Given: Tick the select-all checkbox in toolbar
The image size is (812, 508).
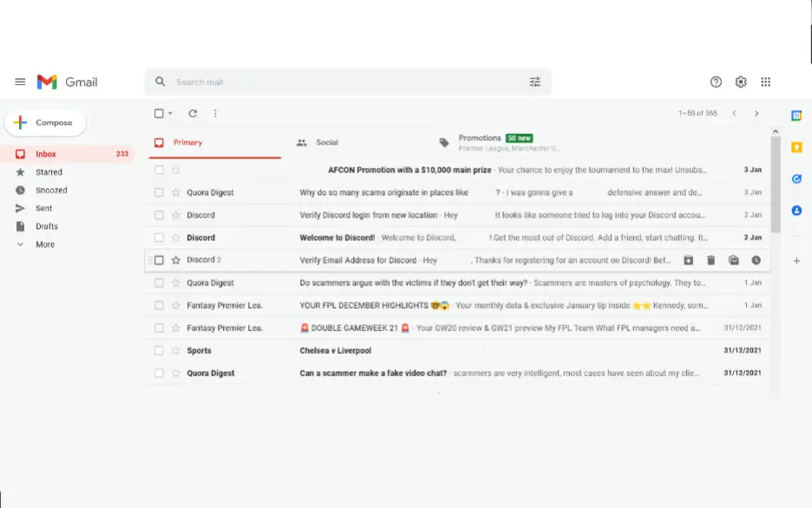Looking at the screenshot, I should [159, 114].
